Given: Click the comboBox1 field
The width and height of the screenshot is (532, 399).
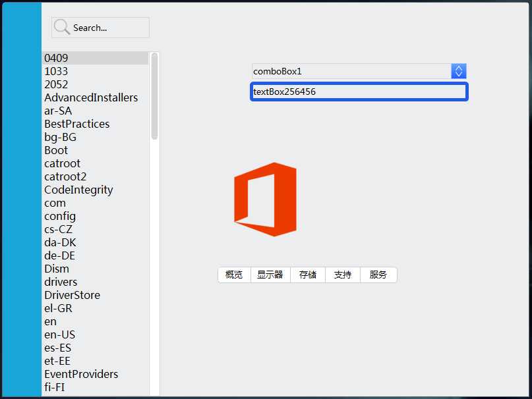Looking at the screenshot, I should (359, 71).
